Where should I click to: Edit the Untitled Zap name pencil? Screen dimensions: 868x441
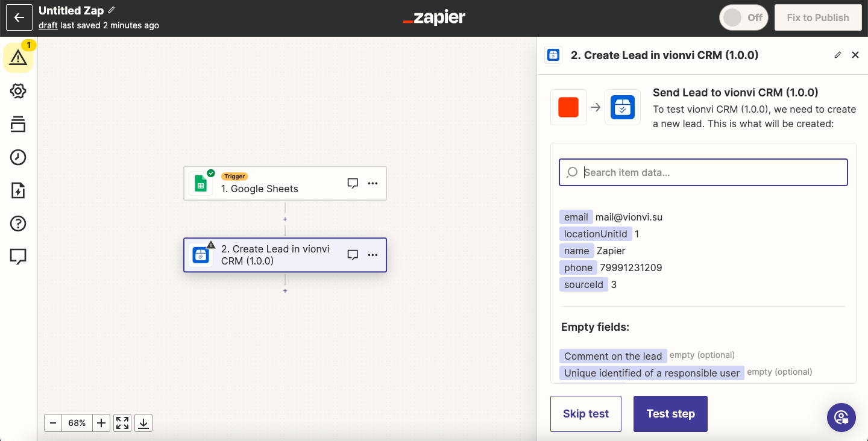click(112, 10)
